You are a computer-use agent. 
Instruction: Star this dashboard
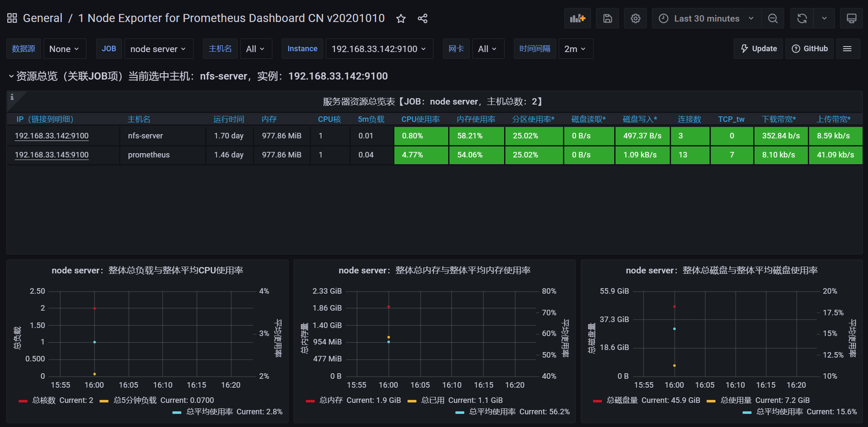coord(400,18)
